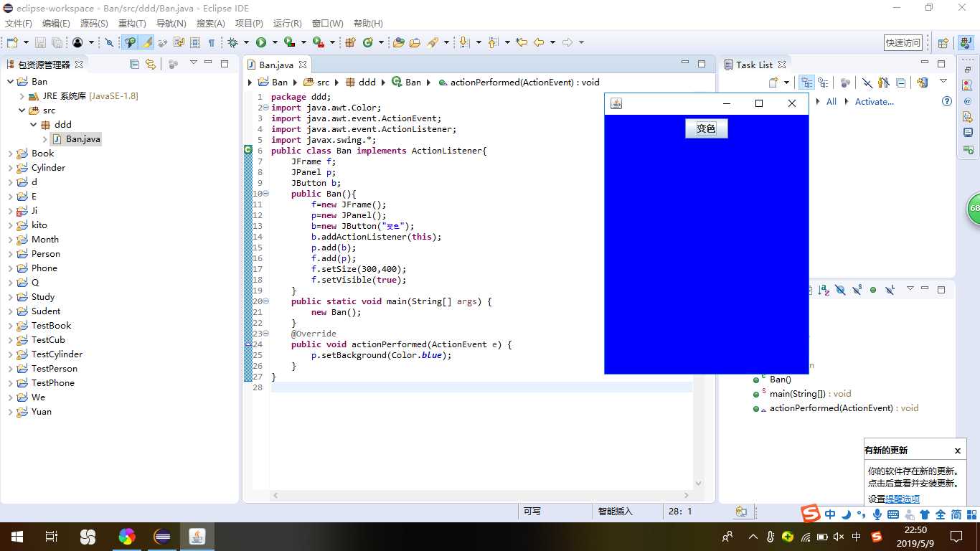Open Task List help question-mark icon
980x551 pixels.
click(x=946, y=102)
